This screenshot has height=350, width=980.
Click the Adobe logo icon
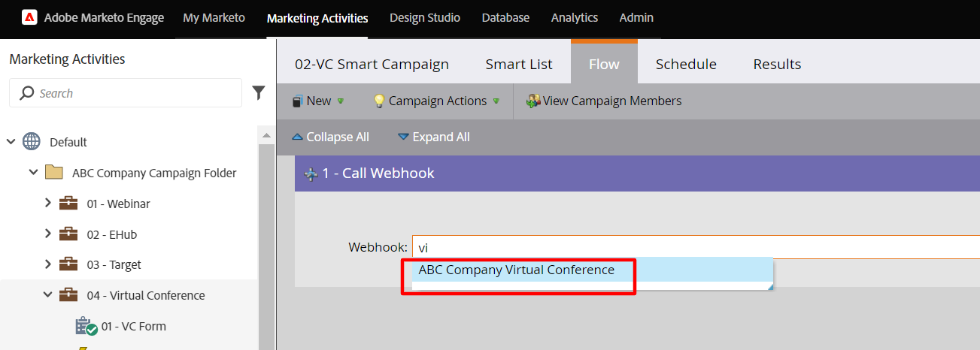[x=29, y=18]
